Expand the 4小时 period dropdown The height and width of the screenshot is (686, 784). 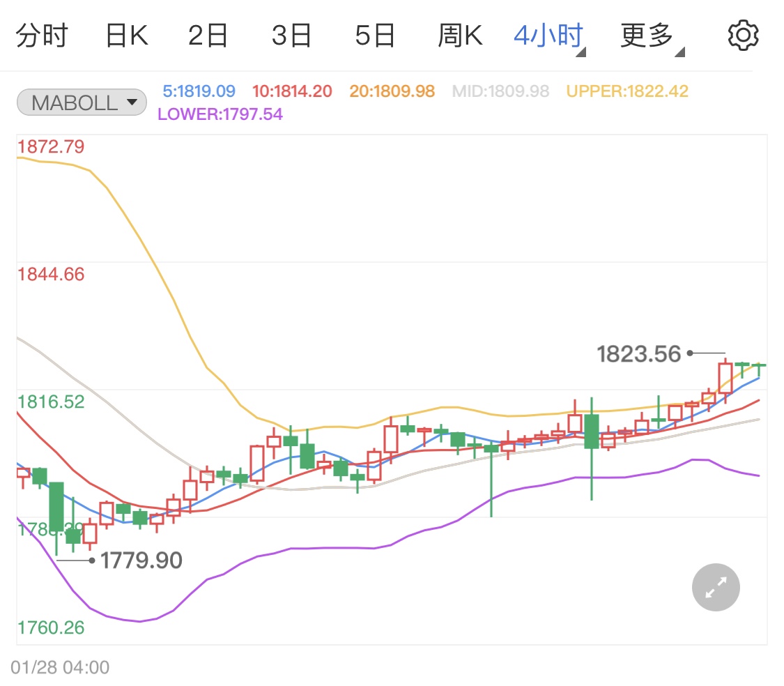548,36
